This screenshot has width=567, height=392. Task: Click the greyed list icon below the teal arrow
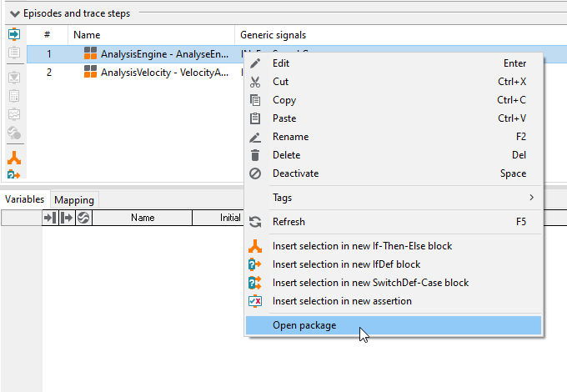click(14, 53)
